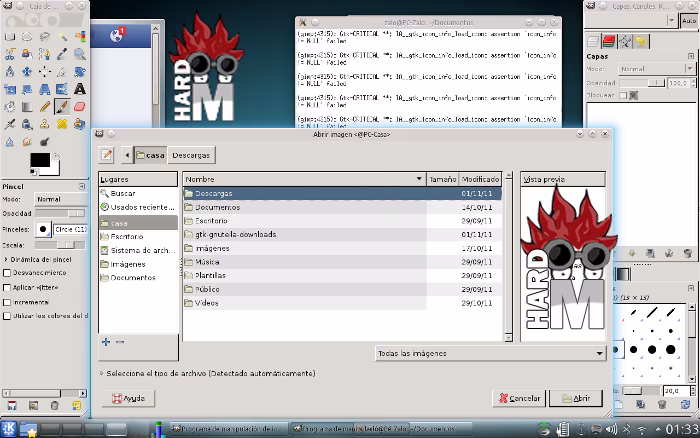Select the Scale tool
This screenshot has height=438, width=700.
pyautogui.click(x=9, y=89)
